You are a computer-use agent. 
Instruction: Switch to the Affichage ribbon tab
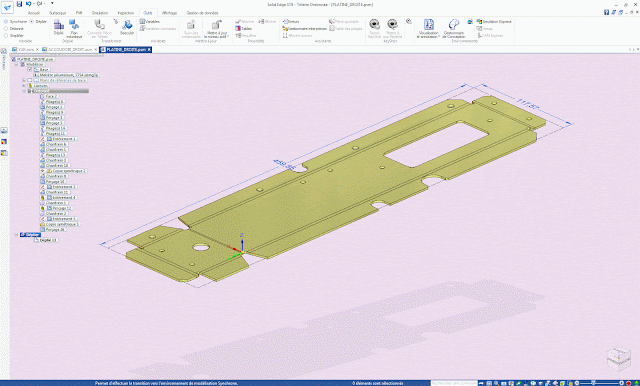(x=169, y=13)
